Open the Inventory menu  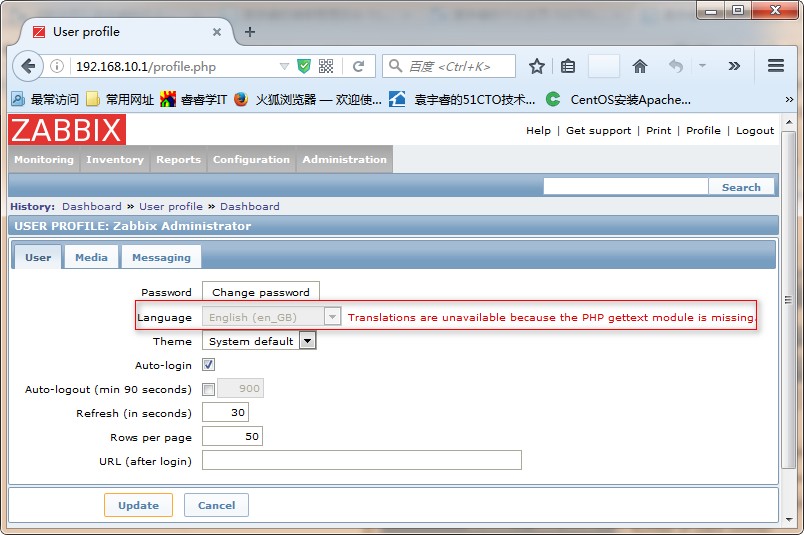115,160
